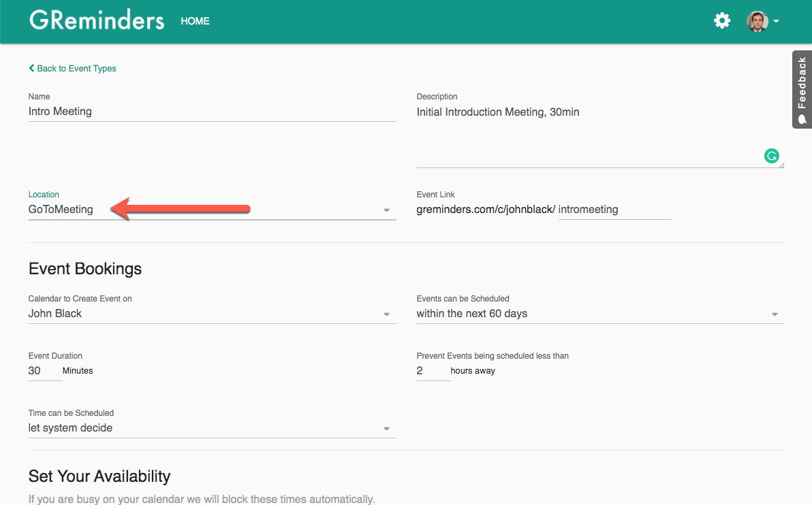Screen dimensions: 812x505
Task: Click the Event Bookings section heading
Action: pos(84,269)
